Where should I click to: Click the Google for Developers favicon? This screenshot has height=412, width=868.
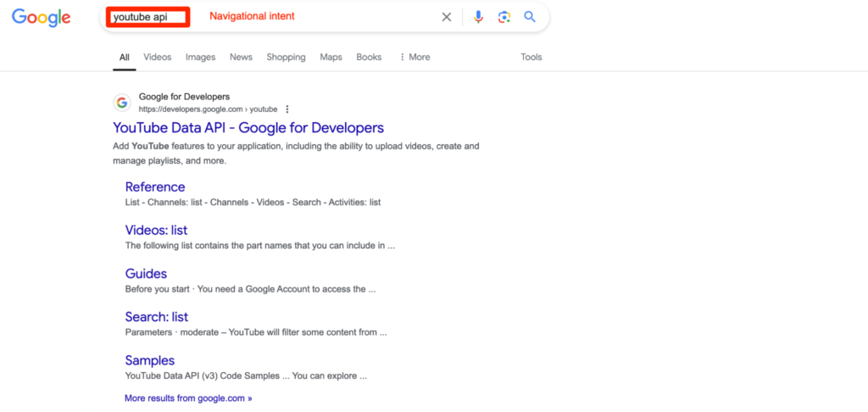pos(122,103)
